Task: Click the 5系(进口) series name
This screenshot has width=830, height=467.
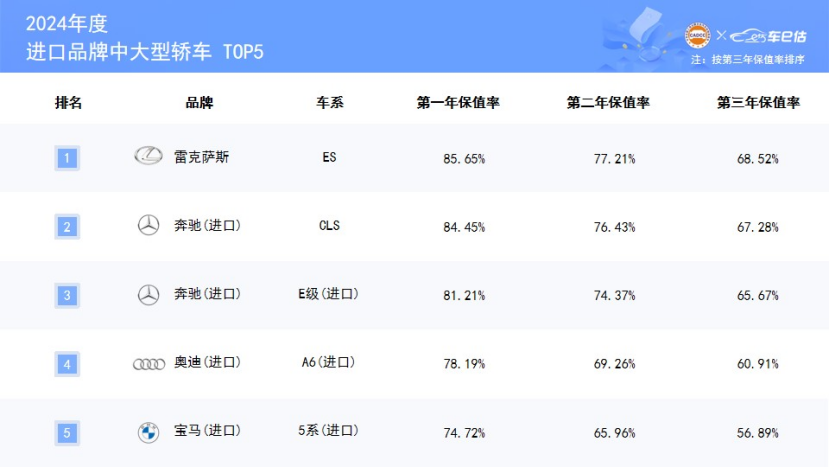Action: 329,432
